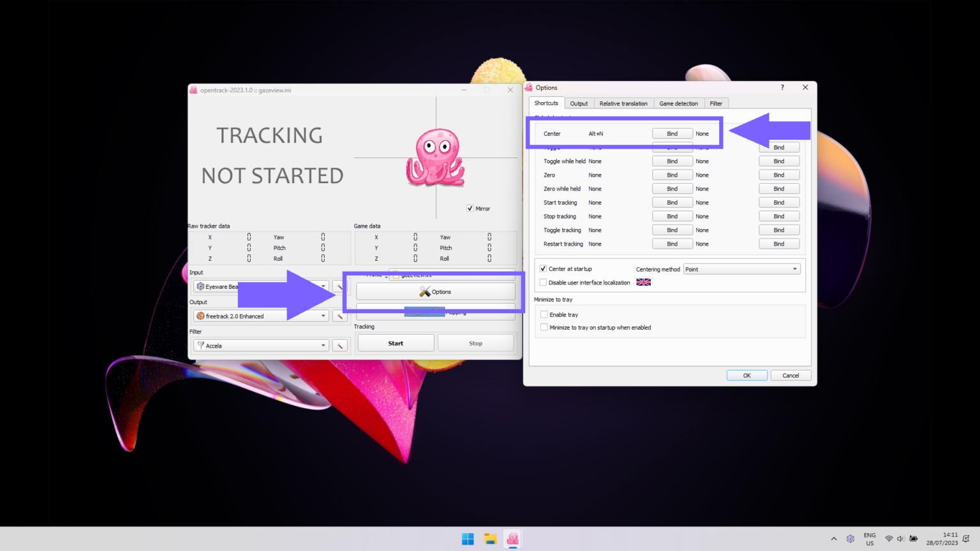Open the Centering method dropdown showing Point
The width and height of the screenshot is (980, 551).
coord(741,268)
